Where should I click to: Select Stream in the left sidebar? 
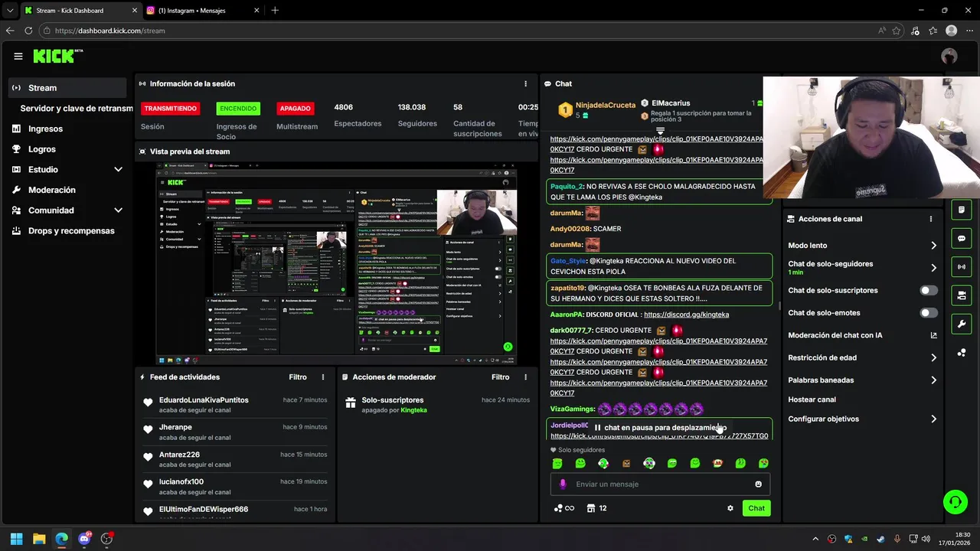[67, 88]
